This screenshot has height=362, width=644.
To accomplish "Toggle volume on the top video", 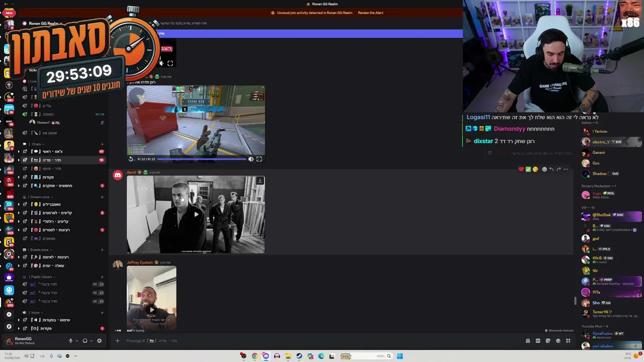I will [x=162, y=63].
